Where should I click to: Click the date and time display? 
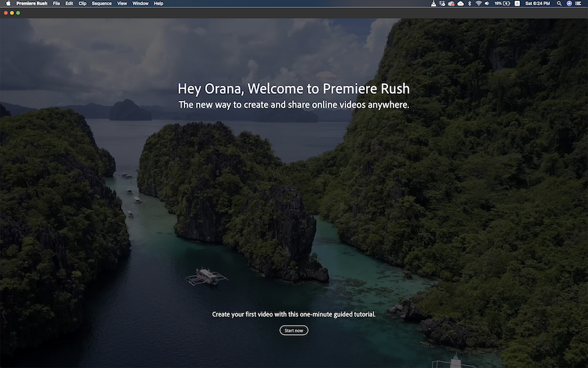tap(537, 3)
